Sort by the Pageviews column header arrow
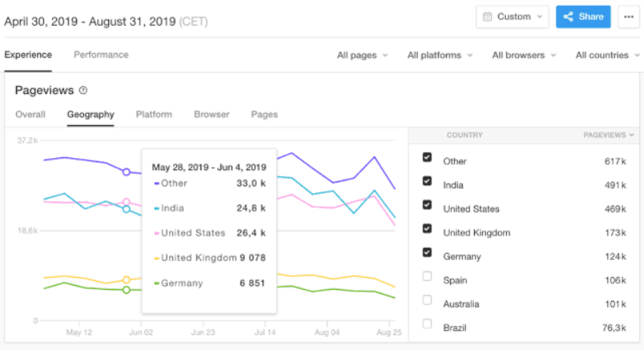The width and height of the screenshot is (644, 350). pos(633,136)
